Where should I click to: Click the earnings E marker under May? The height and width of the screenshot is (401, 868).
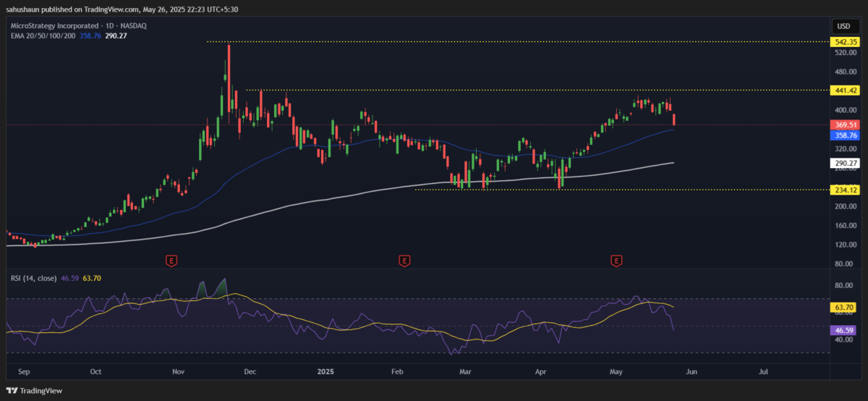pyautogui.click(x=616, y=259)
